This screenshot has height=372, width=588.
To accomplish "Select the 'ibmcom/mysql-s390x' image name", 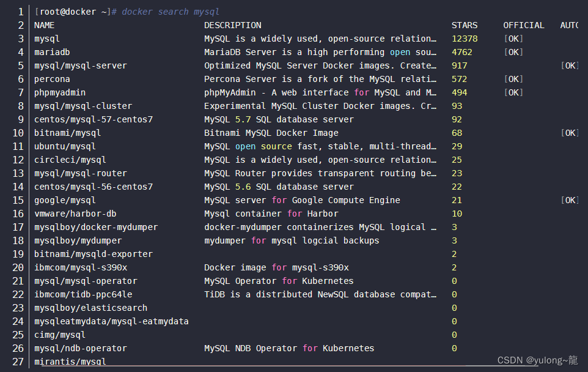I will (81, 267).
